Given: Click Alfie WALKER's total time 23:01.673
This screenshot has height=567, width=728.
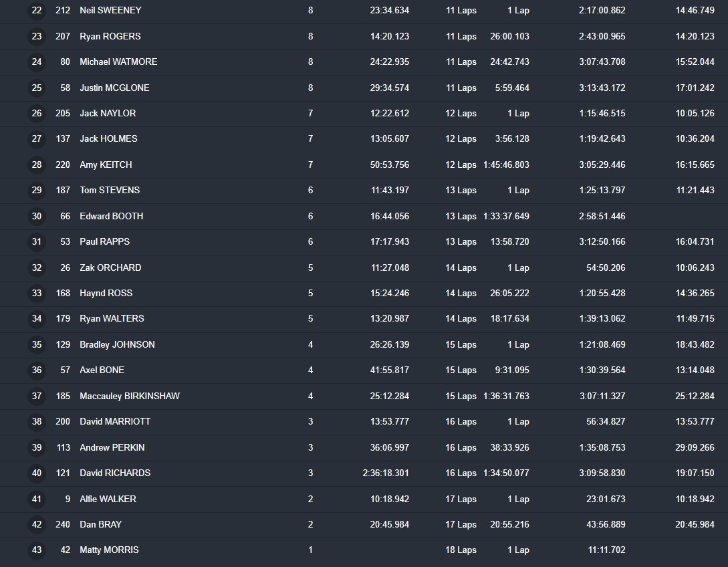Looking at the screenshot, I should (606, 499).
